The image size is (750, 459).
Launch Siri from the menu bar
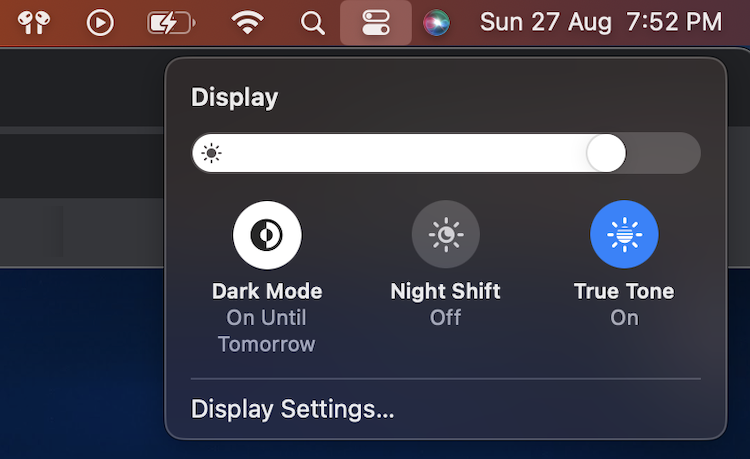coord(436,22)
